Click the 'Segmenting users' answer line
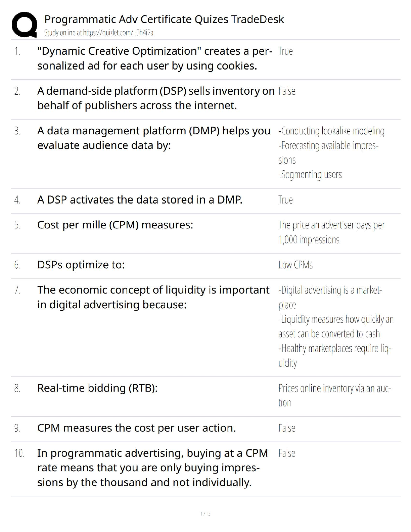Screen dimensions: 411x532 click(310, 175)
